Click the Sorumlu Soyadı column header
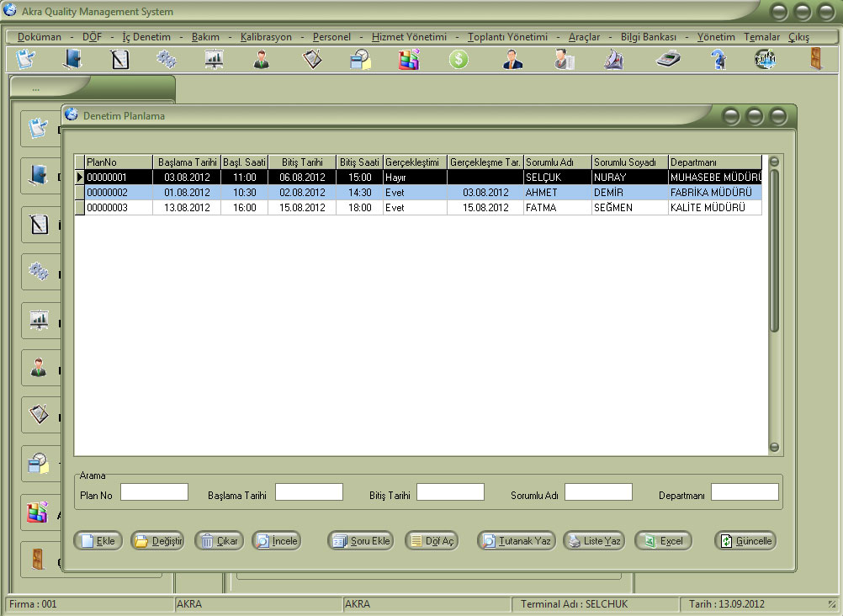 pyautogui.click(x=629, y=162)
